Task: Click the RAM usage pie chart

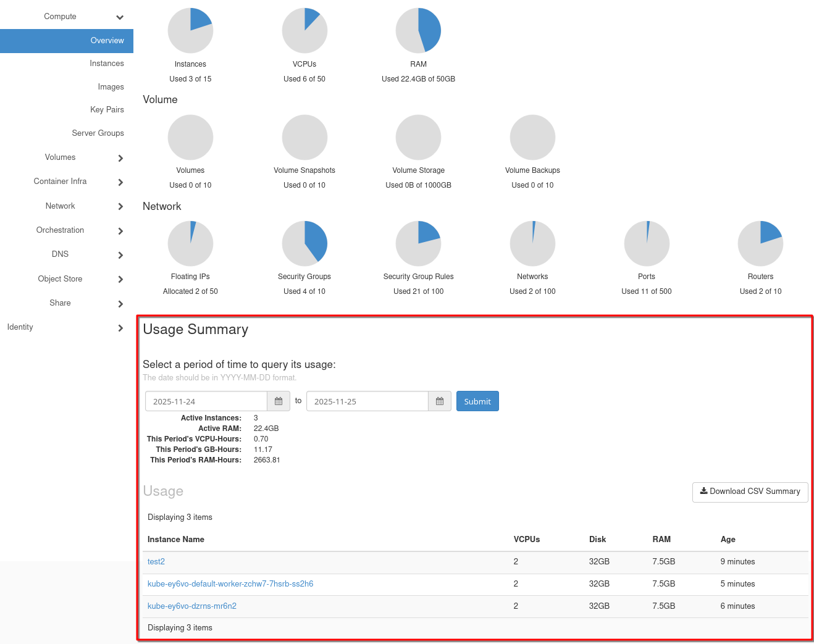Action: [418, 31]
